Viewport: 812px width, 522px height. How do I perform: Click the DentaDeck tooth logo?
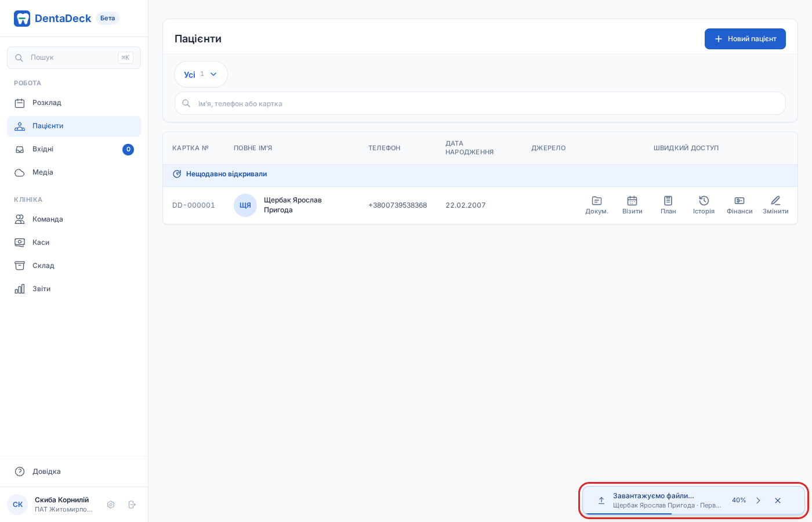[x=22, y=19]
